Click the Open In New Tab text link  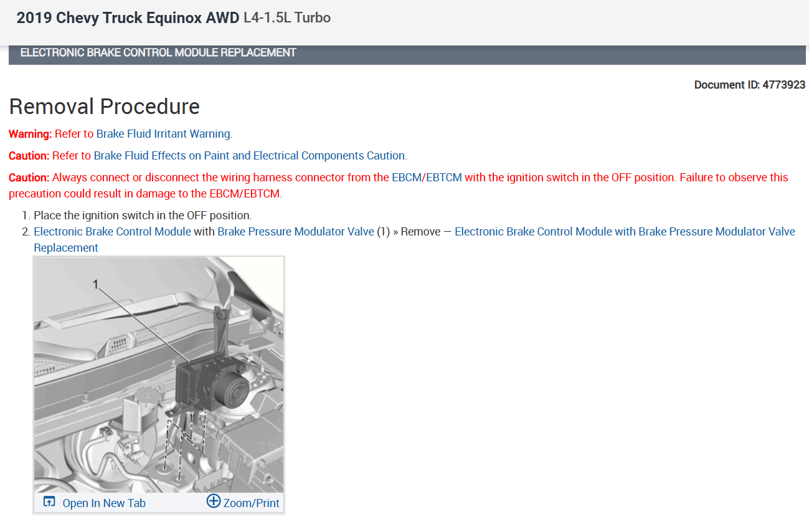104,503
